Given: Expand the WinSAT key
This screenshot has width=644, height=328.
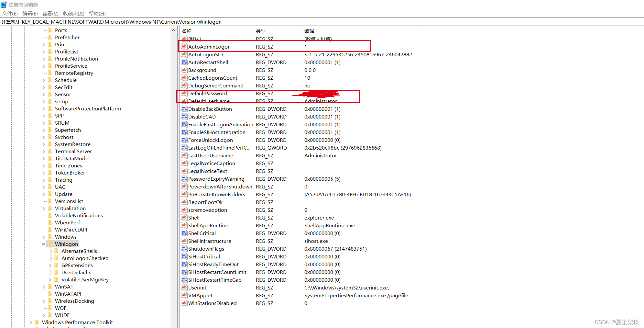Looking at the screenshot, I should tap(44, 287).
